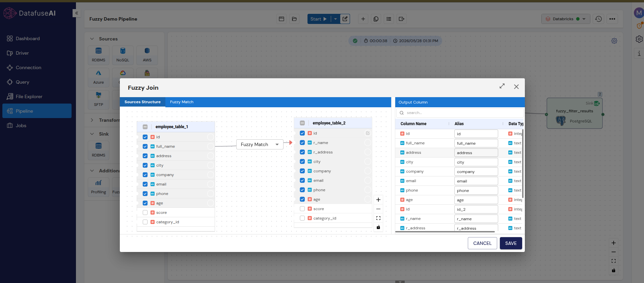Select the NoSQL source icon

(123, 55)
